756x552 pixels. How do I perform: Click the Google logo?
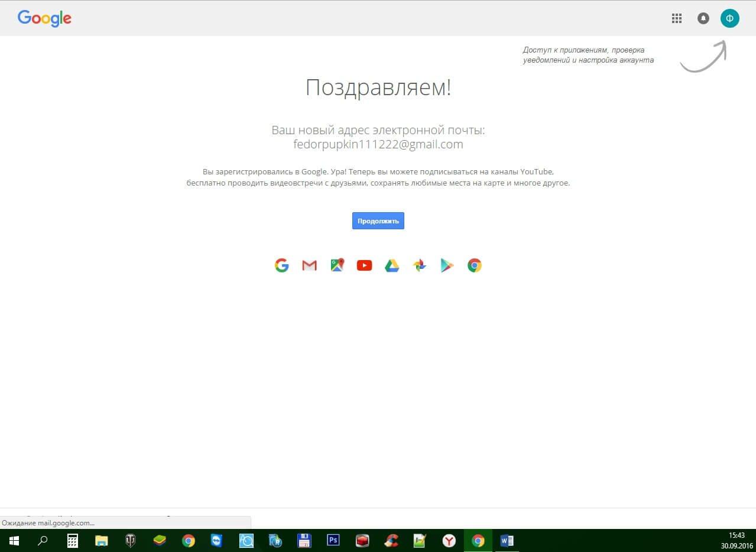click(x=44, y=18)
